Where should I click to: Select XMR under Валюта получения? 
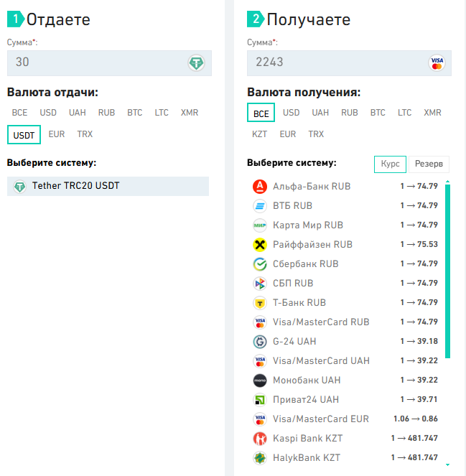(x=432, y=113)
